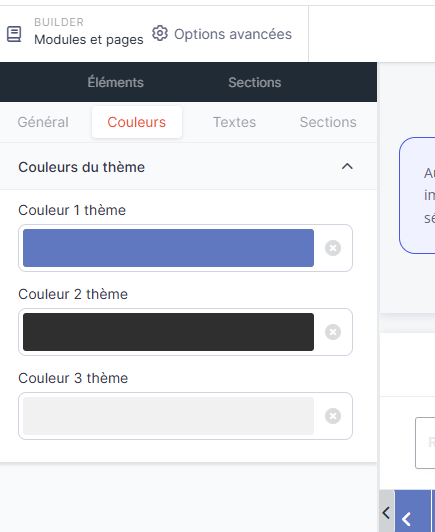Clear Couleur 2 thème with the x icon
435x532 pixels.
(x=333, y=332)
